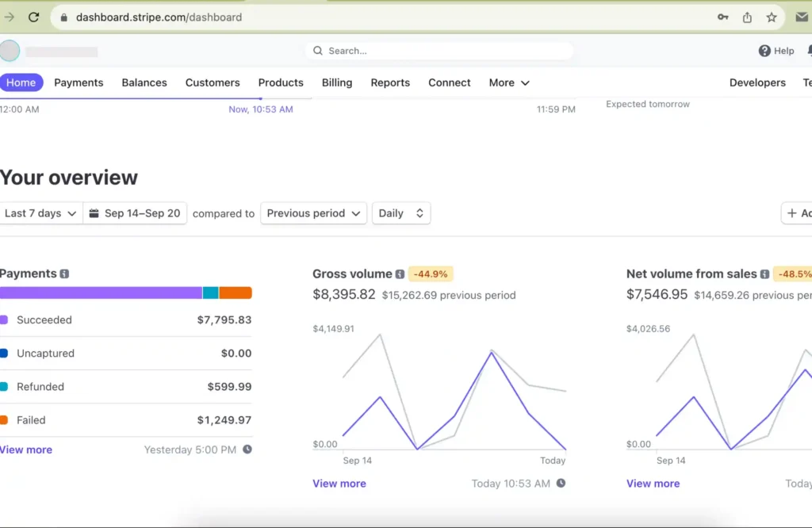Viewport: 812px width, 528px height.
Task: Click the 11:59 PM timeline label
Action: [556, 109]
